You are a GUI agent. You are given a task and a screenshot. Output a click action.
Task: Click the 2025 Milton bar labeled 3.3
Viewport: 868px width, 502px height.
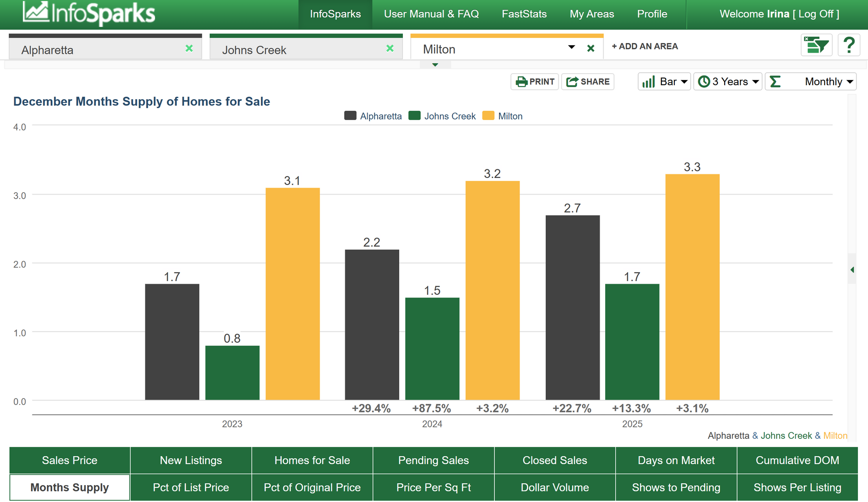[x=693, y=287]
